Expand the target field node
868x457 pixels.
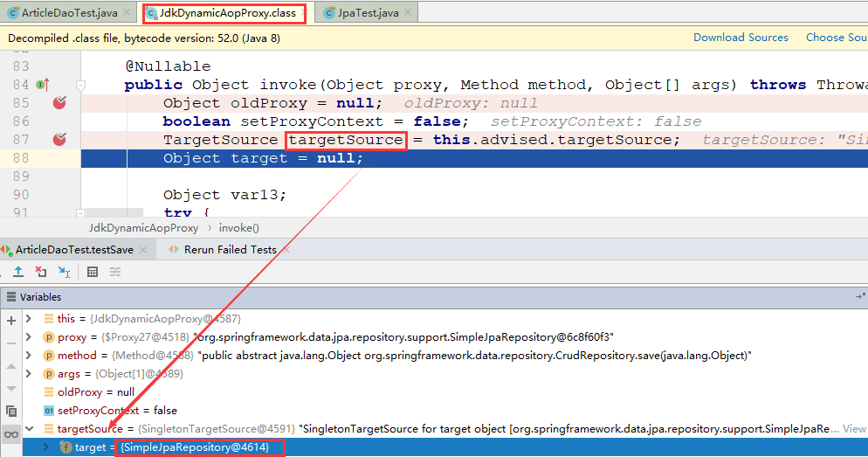tap(46, 447)
